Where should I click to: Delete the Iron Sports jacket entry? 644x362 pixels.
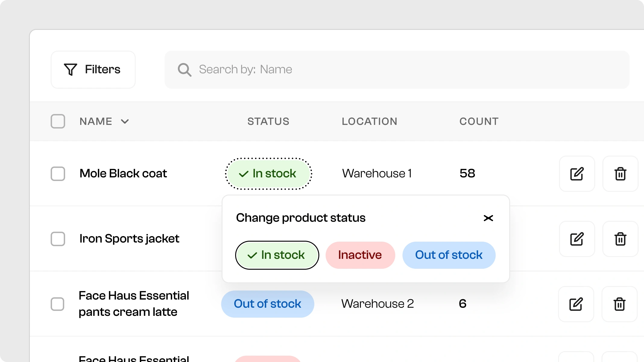click(x=620, y=239)
